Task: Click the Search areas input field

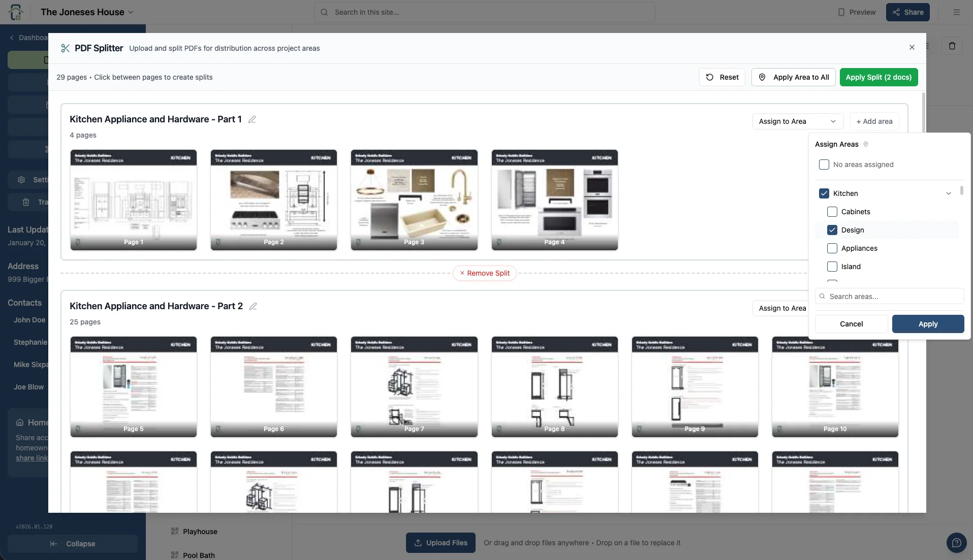Action: point(894,297)
